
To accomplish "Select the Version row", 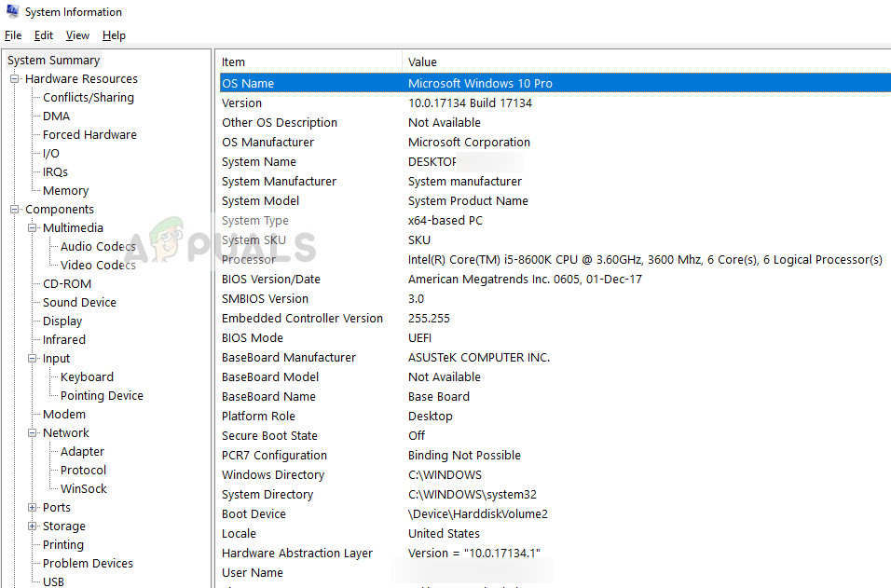I will click(555, 103).
